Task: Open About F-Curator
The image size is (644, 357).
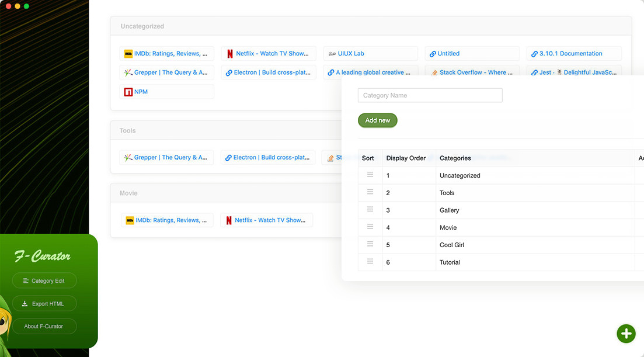Action: click(44, 326)
